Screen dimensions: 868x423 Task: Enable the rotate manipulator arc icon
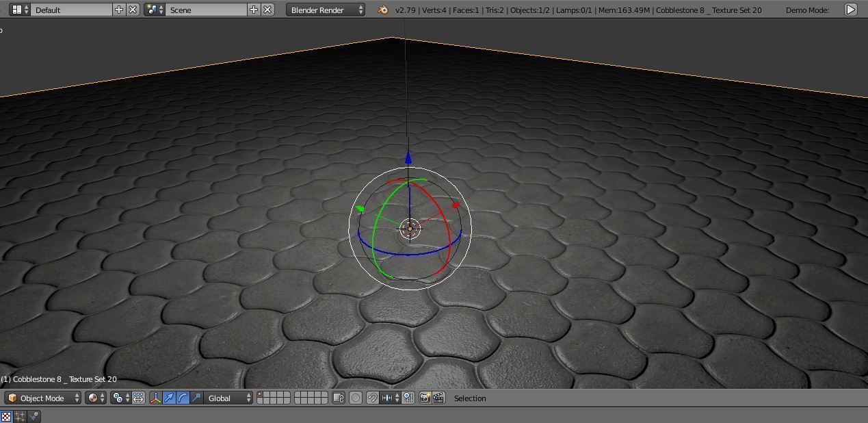tap(183, 398)
